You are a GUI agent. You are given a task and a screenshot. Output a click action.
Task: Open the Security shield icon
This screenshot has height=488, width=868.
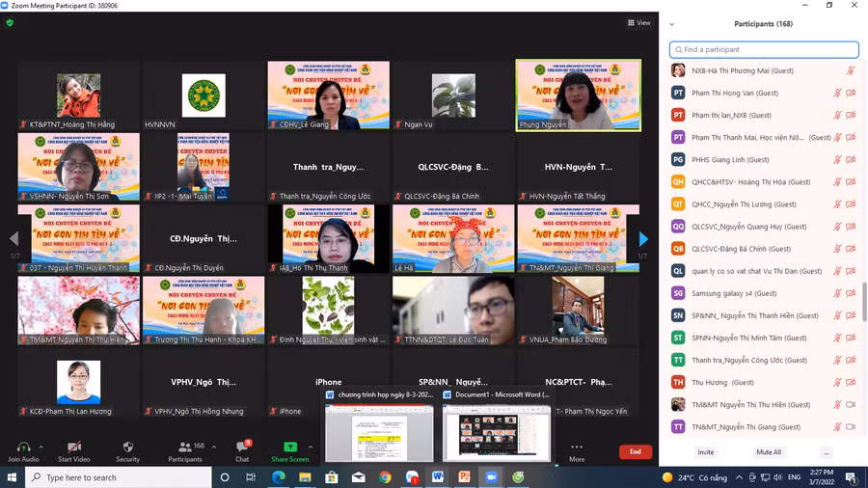coord(127,447)
